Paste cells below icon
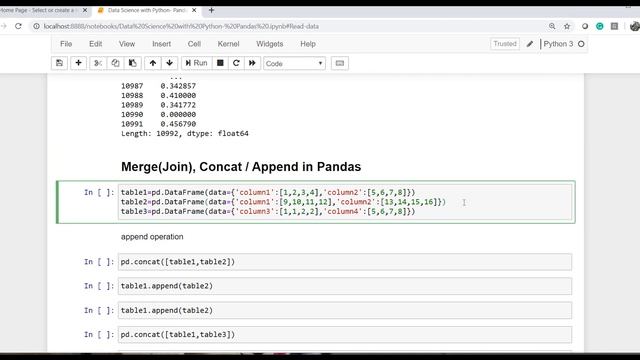This screenshot has height=360, width=640. tap(132, 63)
